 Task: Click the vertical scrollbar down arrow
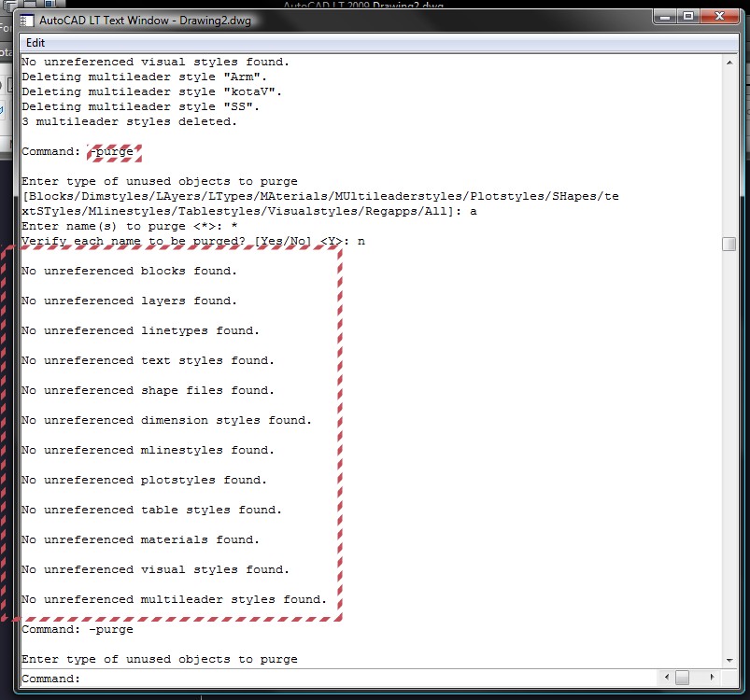(729, 660)
